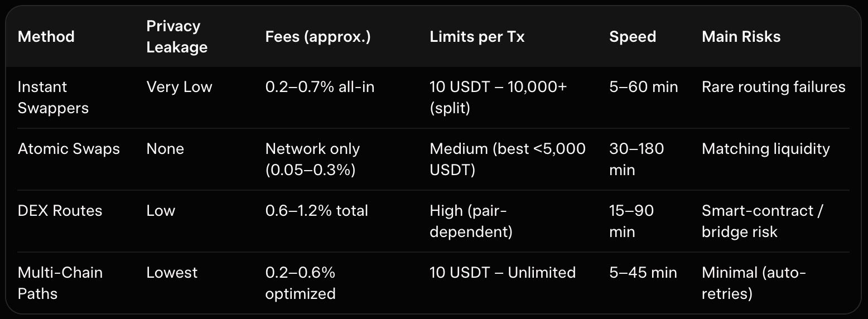Click the Atomic Swaps row label
The height and width of the screenshot is (319, 868).
coord(69,149)
